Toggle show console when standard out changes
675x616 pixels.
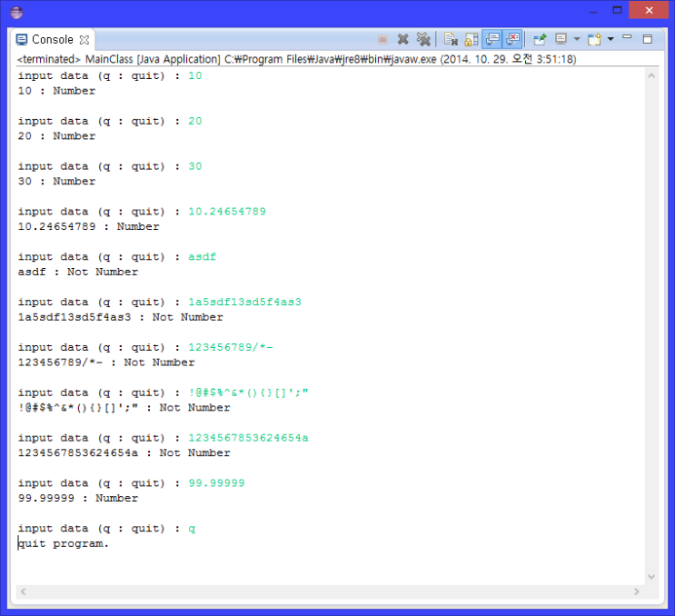click(x=492, y=39)
